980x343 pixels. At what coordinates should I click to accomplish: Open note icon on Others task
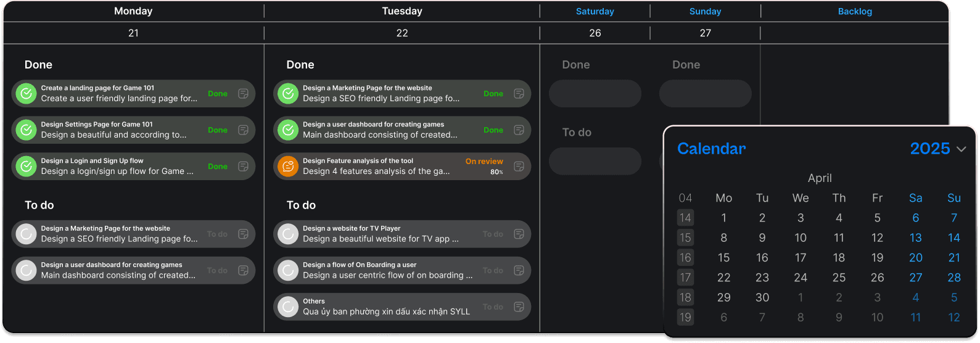(519, 307)
